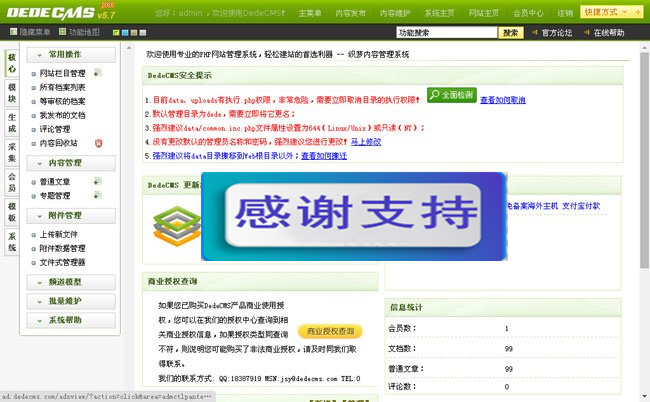Screen dimensions: 650x402
Task: Click the 马上修改 link
Action: click(x=366, y=142)
